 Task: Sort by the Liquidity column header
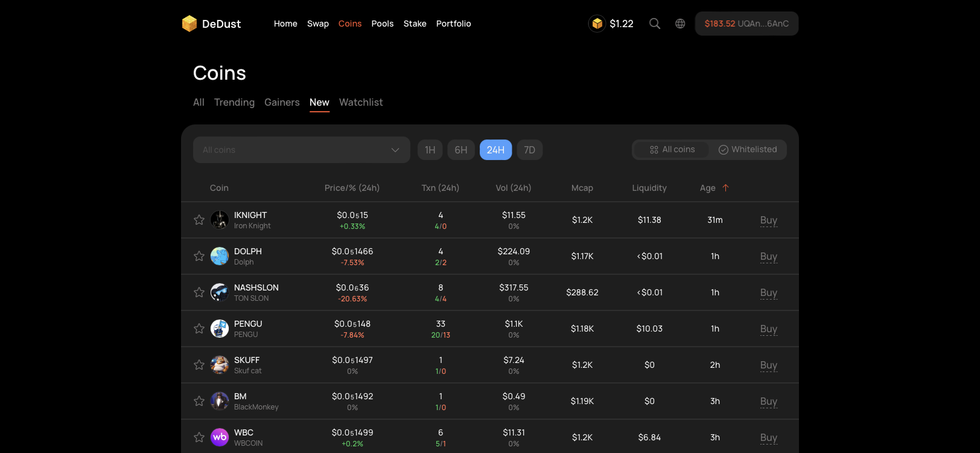(649, 188)
